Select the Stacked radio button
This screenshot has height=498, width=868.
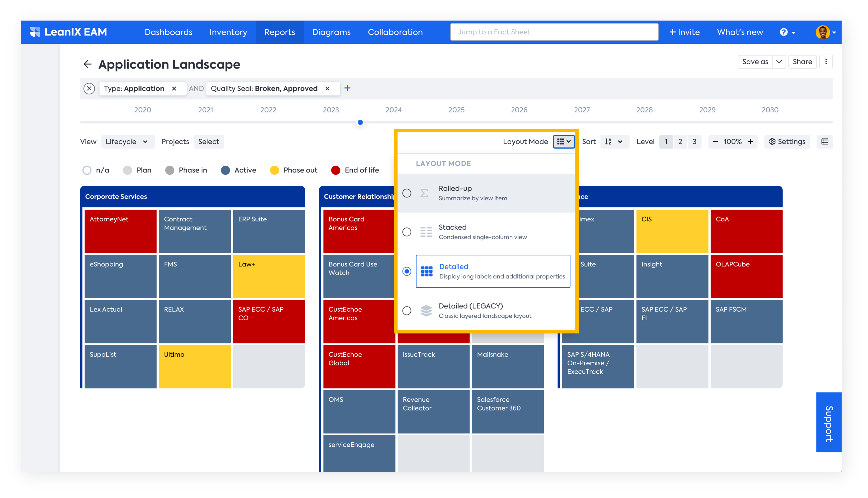click(406, 232)
